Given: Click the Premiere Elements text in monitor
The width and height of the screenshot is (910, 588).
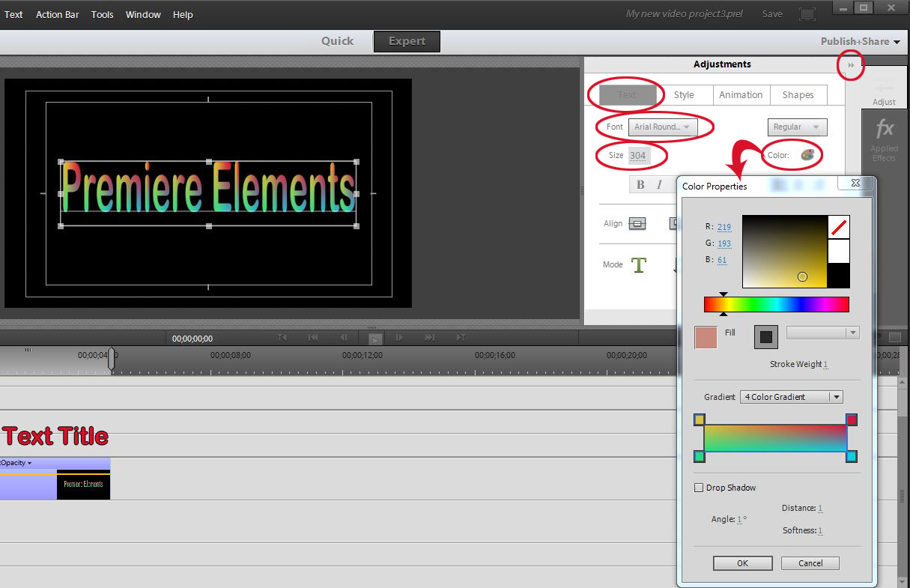Looking at the screenshot, I should pos(208,188).
